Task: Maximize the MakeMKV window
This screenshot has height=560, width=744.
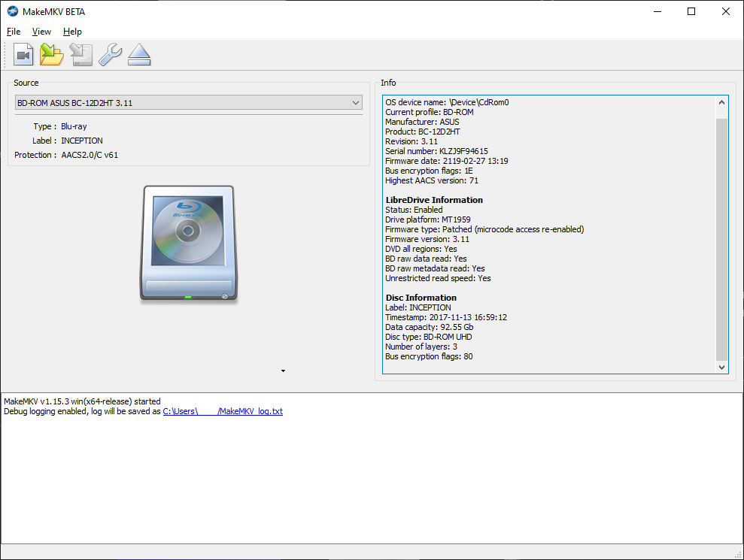Action: [x=691, y=11]
